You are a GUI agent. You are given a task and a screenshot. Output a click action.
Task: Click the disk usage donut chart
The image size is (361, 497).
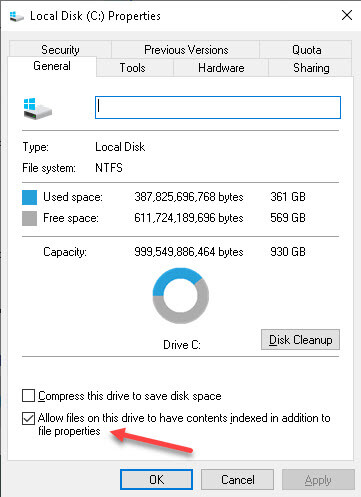tap(181, 296)
